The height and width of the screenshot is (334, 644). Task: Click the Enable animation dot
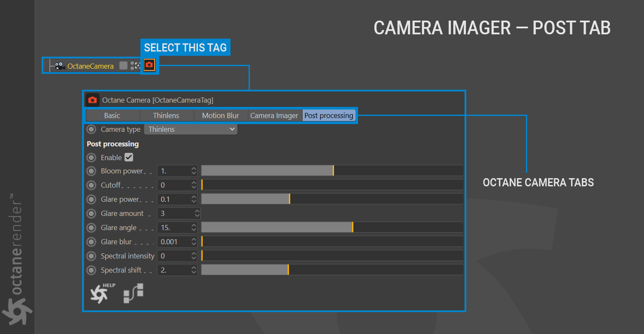pyautogui.click(x=91, y=158)
